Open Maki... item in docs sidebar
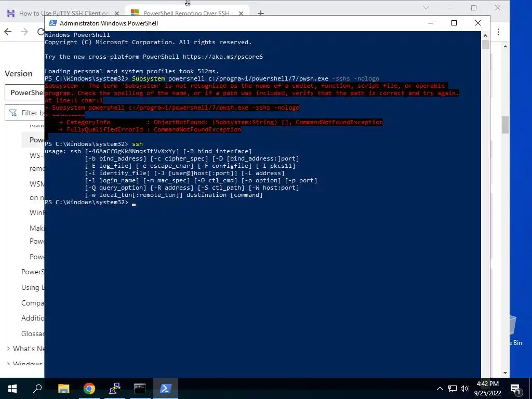 click(37, 228)
